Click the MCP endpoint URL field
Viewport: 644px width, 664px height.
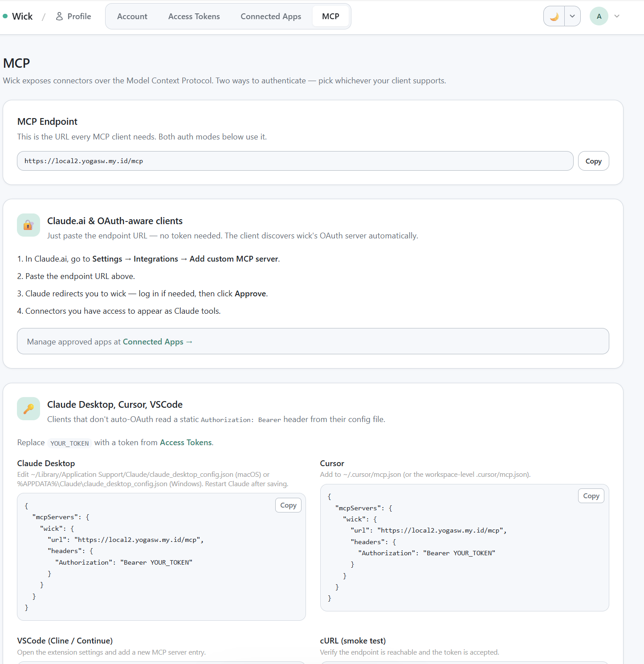pos(295,161)
